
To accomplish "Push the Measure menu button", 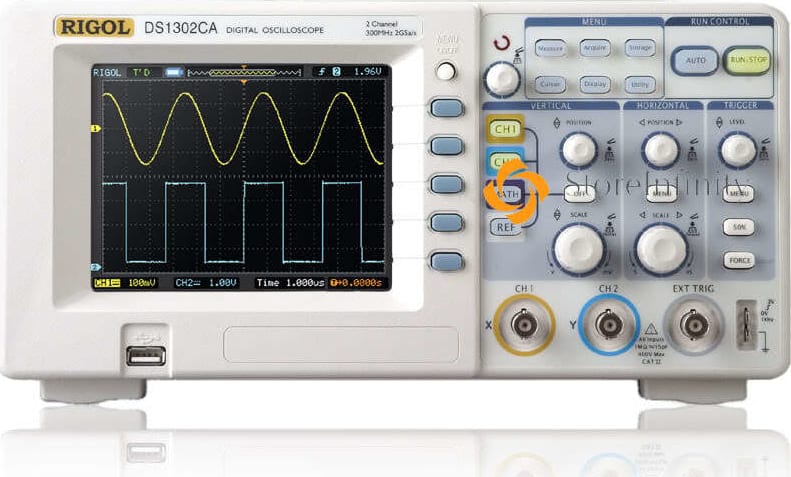I will (550, 48).
